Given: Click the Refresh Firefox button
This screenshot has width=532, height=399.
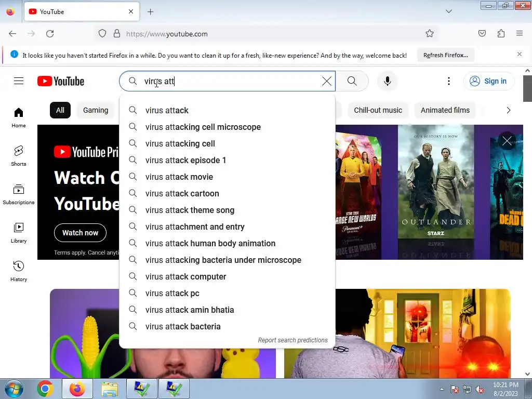Looking at the screenshot, I should [x=445, y=55].
